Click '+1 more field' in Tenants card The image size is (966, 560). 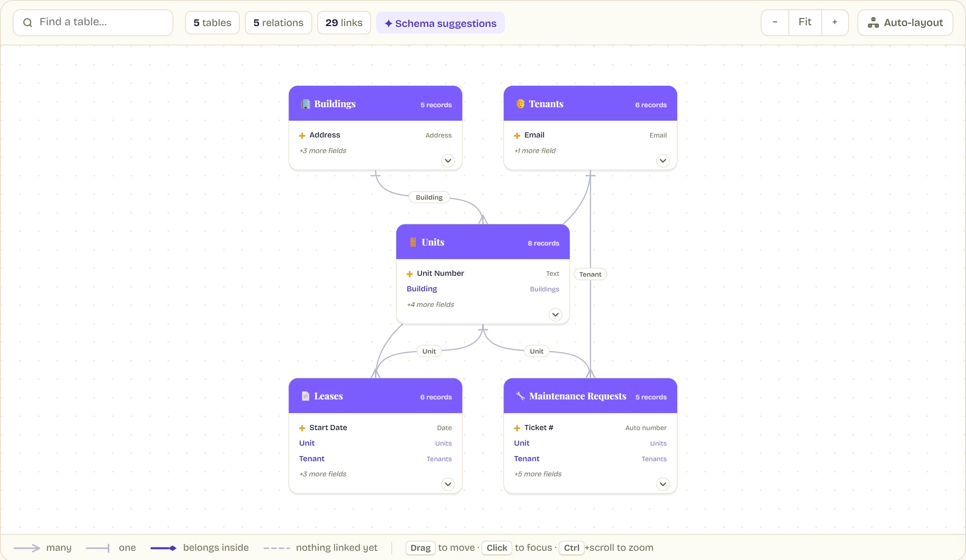click(535, 151)
